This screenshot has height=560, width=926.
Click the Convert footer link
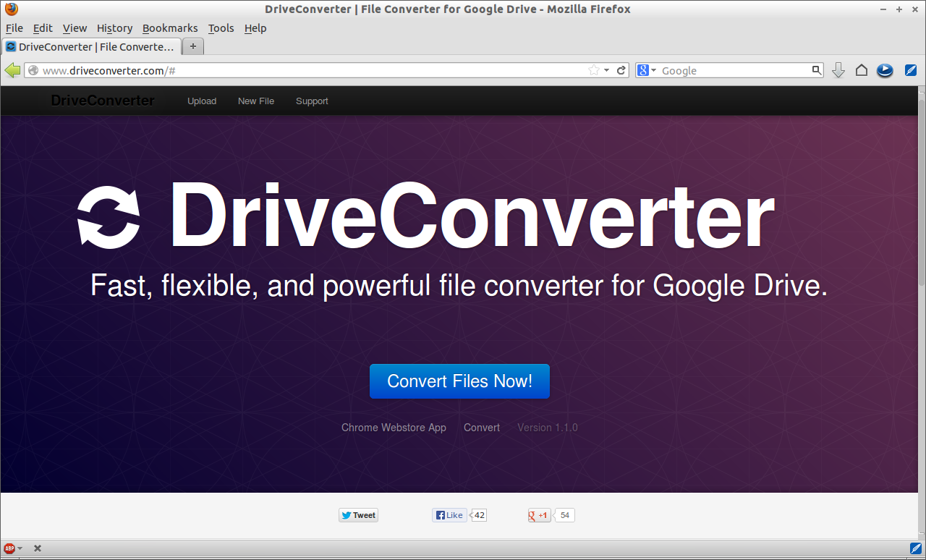point(482,428)
